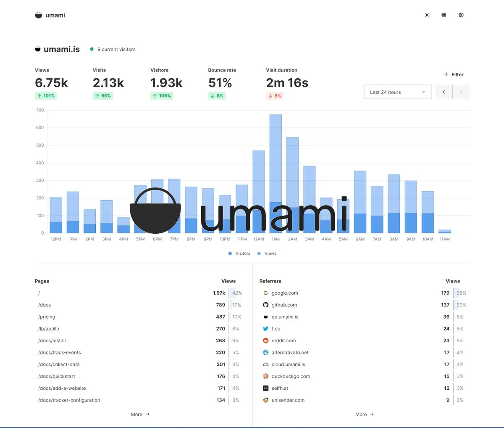This screenshot has height=428, width=504.
Task: Filter by the /docs page
Action: 45,305
